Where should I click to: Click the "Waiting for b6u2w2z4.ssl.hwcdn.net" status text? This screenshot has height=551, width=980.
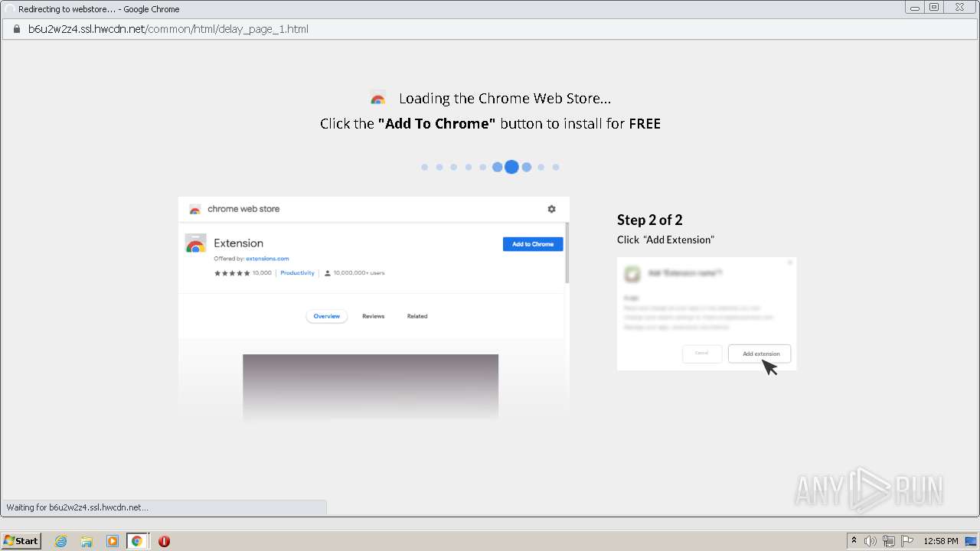[x=77, y=507]
